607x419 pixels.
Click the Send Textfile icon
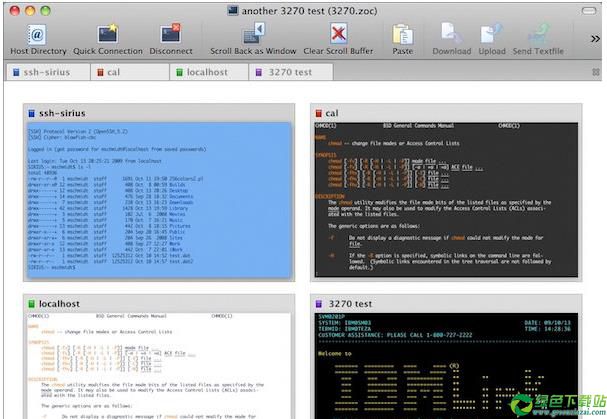point(538,34)
